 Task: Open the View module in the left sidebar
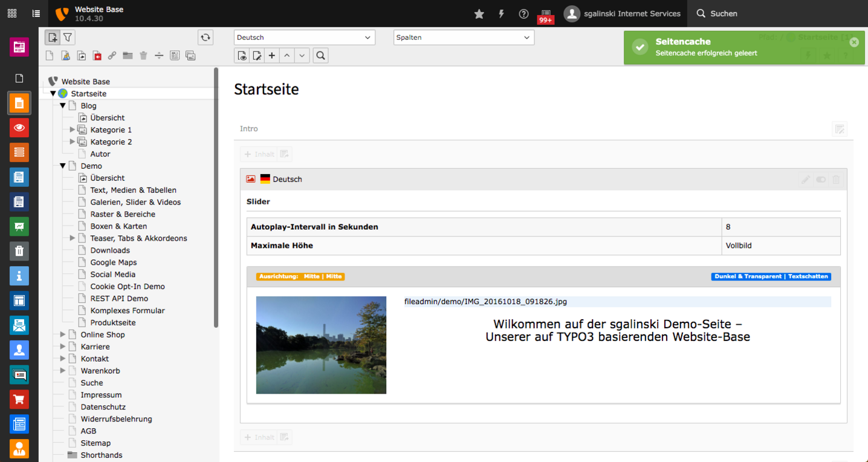point(19,128)
